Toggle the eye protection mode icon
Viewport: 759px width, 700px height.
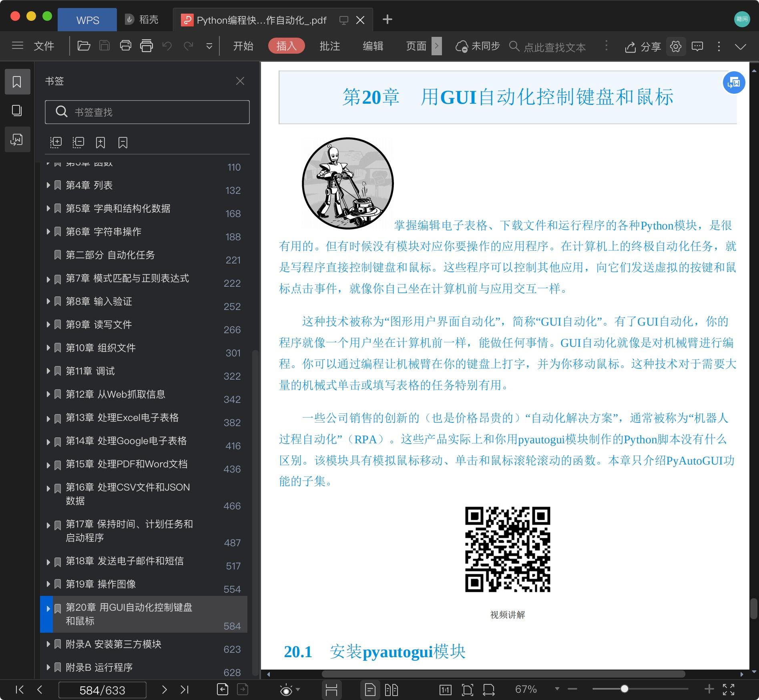[x=286, y=690]
